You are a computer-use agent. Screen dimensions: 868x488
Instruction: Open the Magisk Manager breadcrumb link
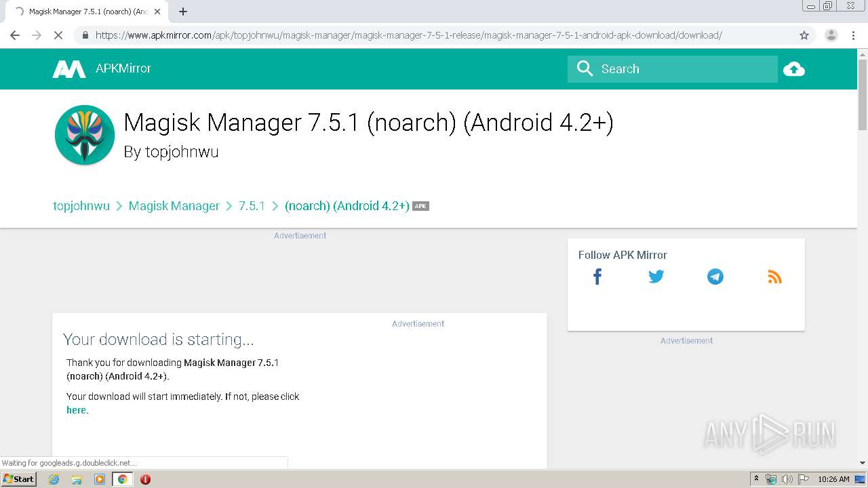174,206
